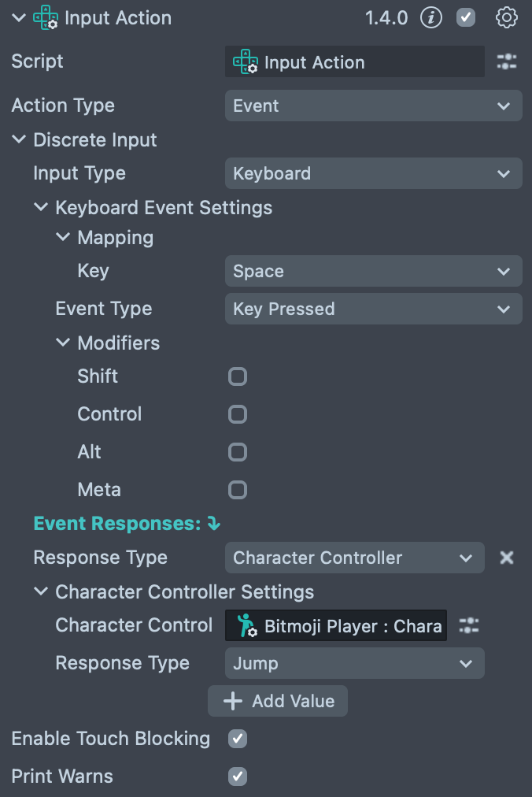Collapse the Keyboard Event Settings group
532x797 pixels.
[41, 208]
